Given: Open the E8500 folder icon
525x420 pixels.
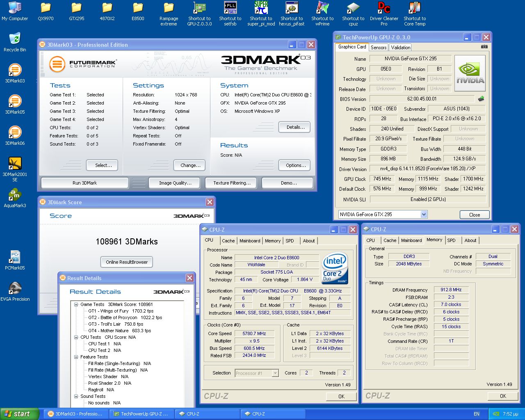Looking at the screenshot, I should tap(138, 11).
